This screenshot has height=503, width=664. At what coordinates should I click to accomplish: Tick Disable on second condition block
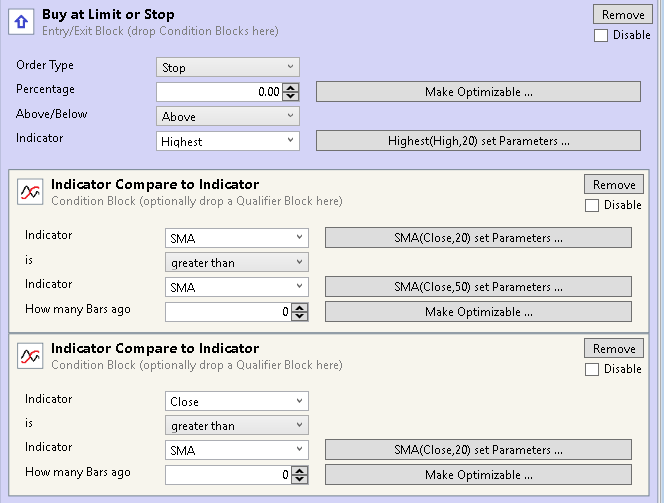[x=592, y=369]
